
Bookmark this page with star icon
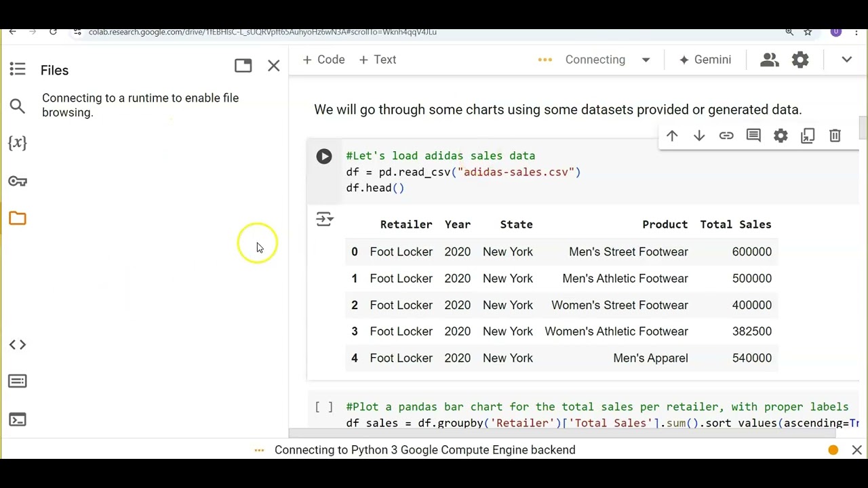pos(808,32)
